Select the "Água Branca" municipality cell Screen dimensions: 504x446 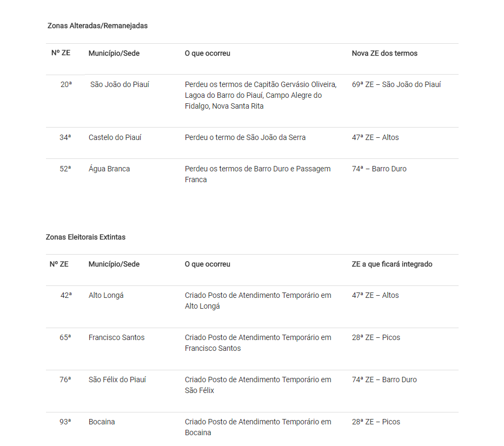pyautogui.click(x=109, y=169)
